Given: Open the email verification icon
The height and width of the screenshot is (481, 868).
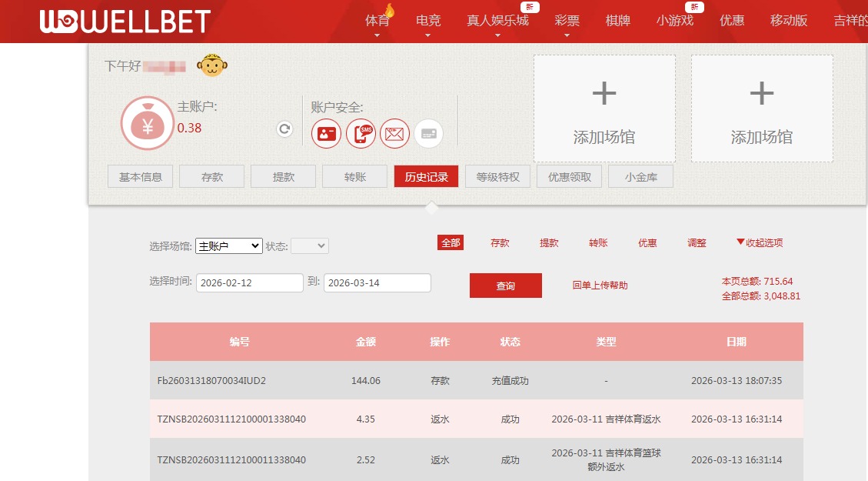Looking at the screenshot, I should 394,133.
